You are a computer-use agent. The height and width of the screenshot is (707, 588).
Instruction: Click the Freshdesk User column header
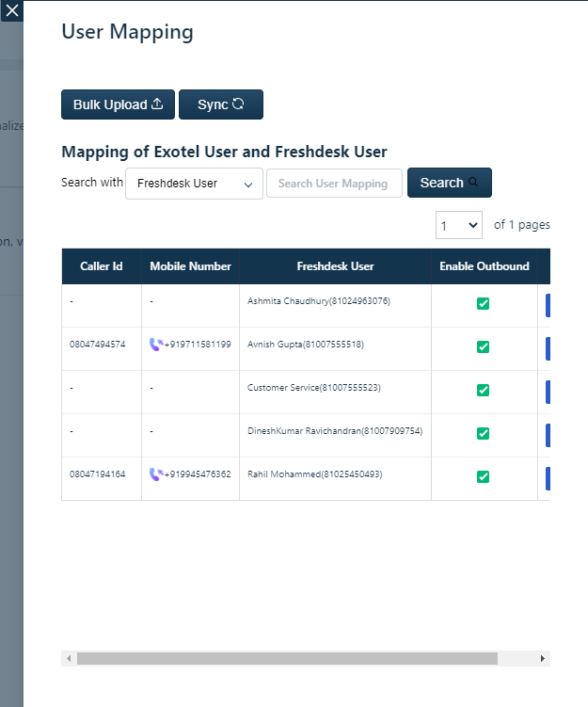pos(335,266)
